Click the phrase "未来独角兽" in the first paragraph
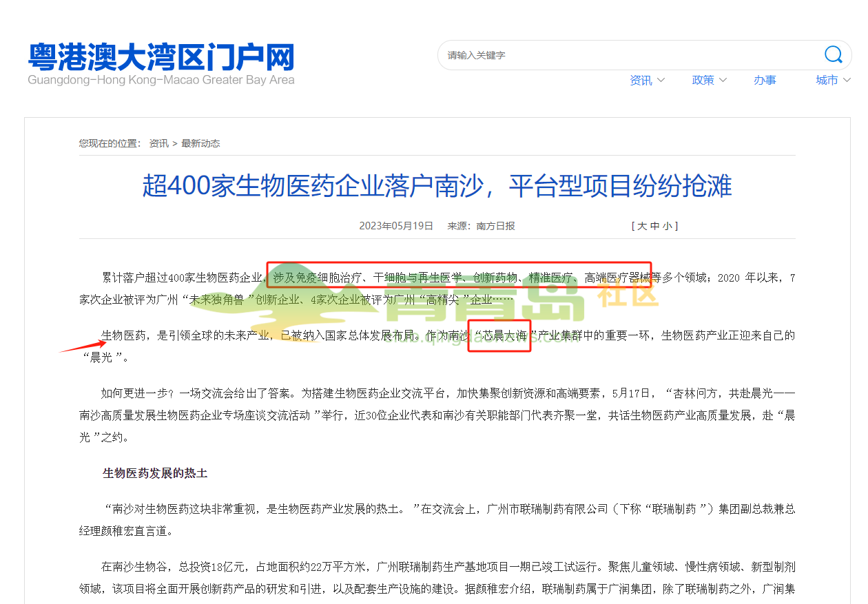 coord(218,300)
